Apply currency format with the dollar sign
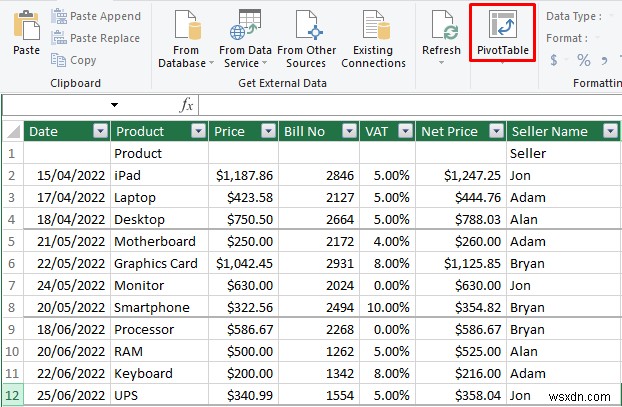This screenshot has width=622, height=407. tap(553, 60)
